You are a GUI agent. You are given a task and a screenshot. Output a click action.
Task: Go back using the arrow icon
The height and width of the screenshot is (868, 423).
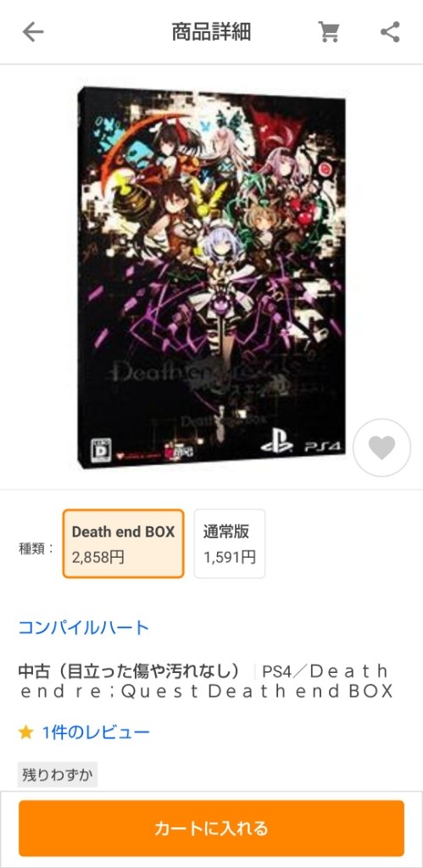tap(33, 32)
